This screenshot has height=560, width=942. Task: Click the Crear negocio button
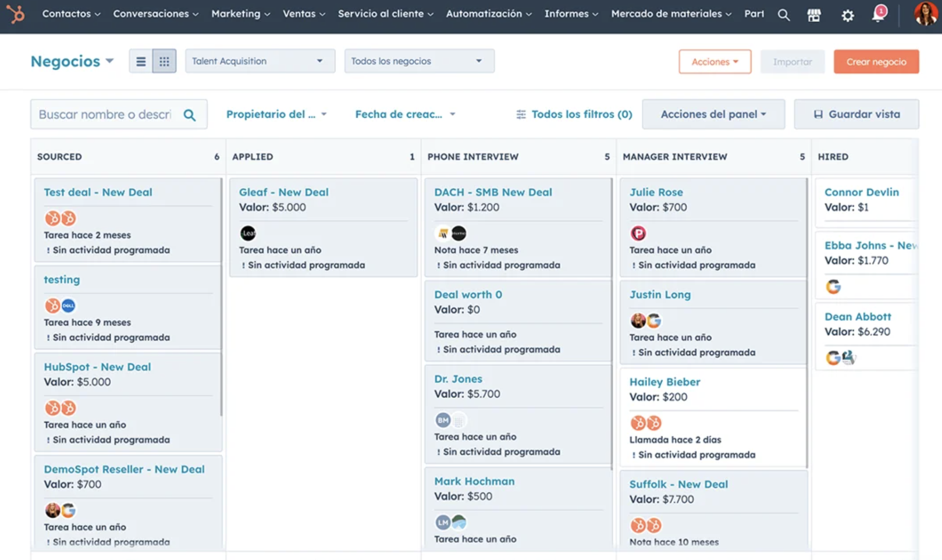point(876,62)
